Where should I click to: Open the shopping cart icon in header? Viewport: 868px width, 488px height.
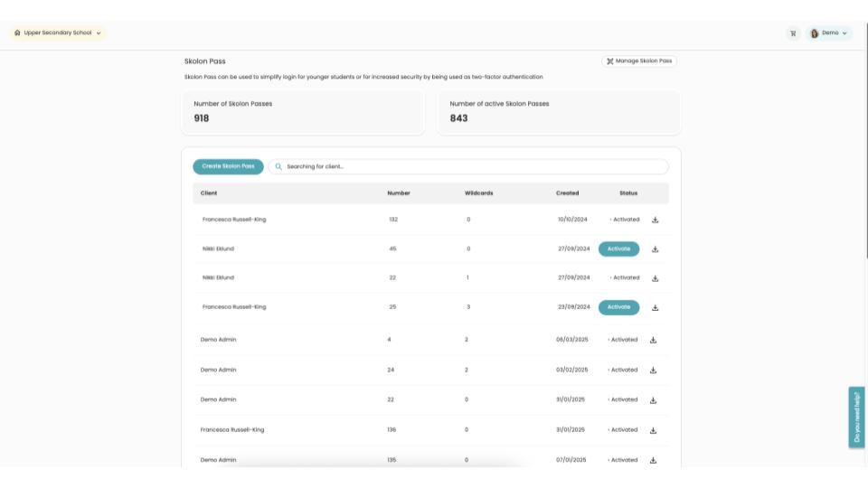point(793,33)
